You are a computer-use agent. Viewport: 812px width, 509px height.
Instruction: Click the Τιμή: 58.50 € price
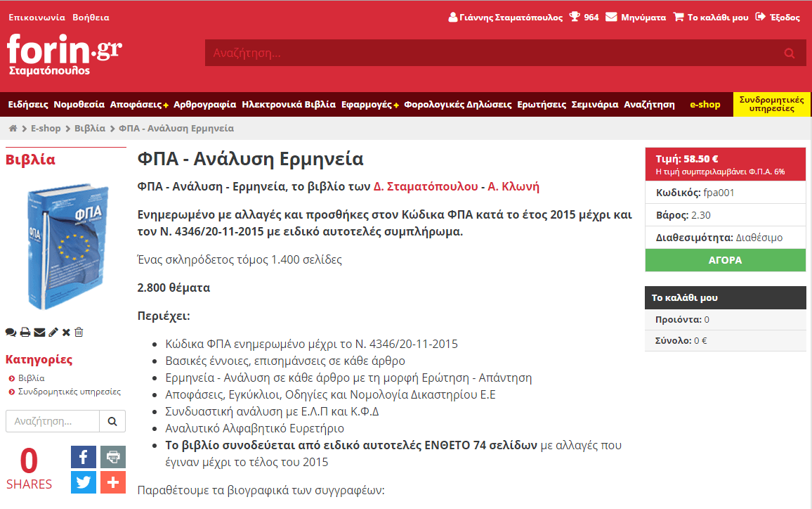(687, 159)
